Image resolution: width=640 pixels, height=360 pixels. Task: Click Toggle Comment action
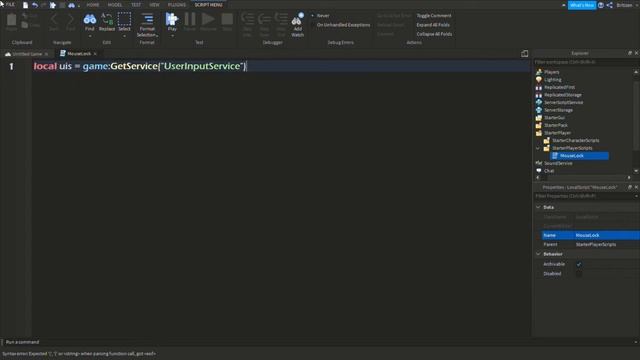click(434, 16)
